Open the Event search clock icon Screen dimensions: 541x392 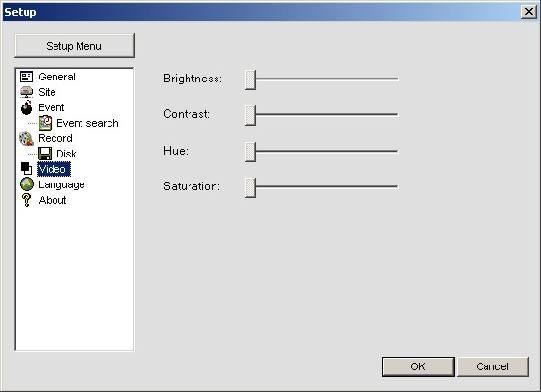tap(45, 123)
